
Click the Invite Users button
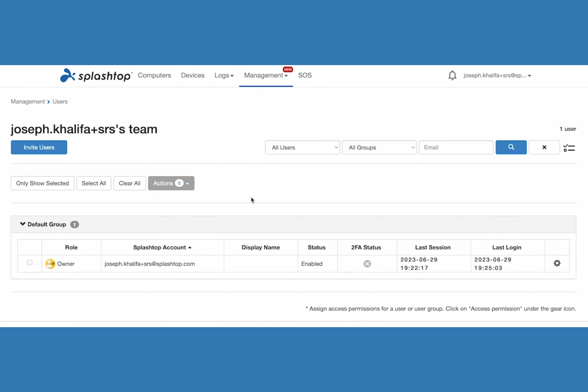39,147
